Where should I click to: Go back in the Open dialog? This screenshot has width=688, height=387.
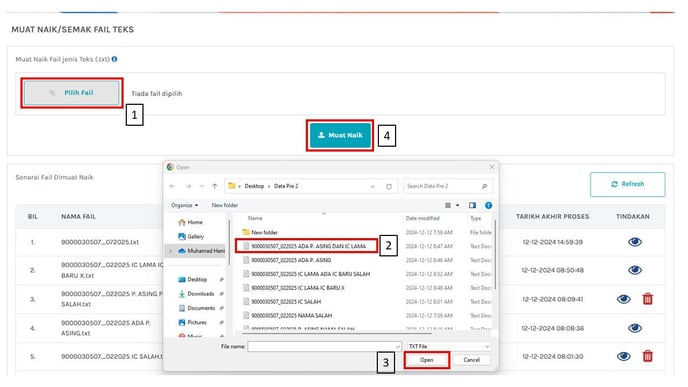(172, 186)
